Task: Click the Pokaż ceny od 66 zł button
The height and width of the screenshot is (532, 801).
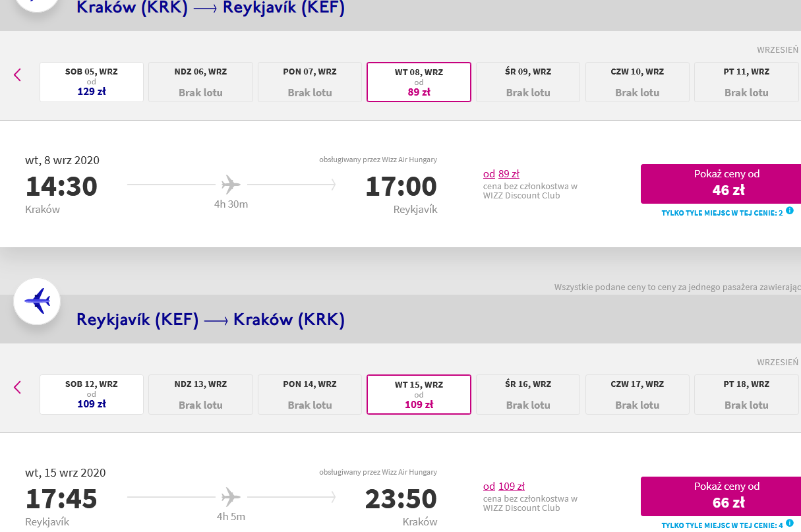Action: pos(721,496)
